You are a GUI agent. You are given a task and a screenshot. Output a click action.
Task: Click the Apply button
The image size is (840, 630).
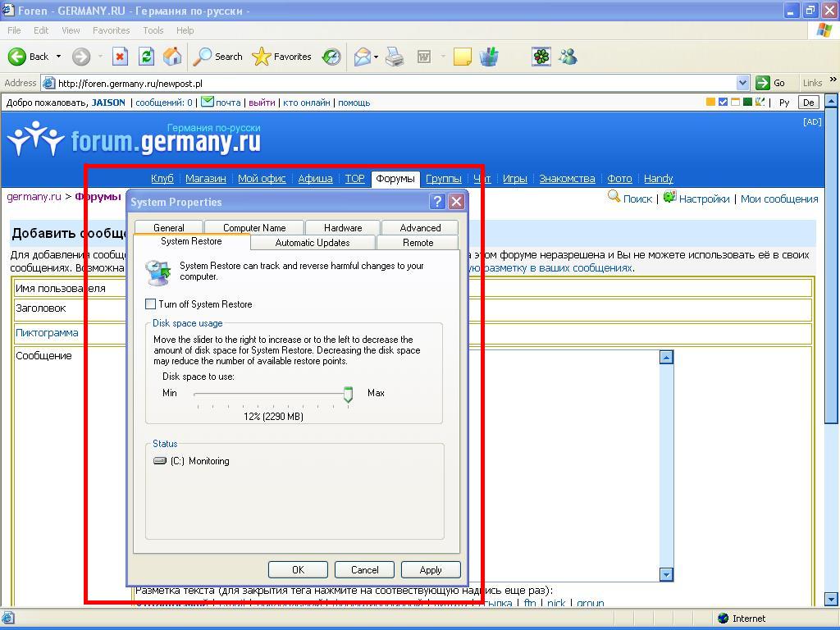coord(431,569)
